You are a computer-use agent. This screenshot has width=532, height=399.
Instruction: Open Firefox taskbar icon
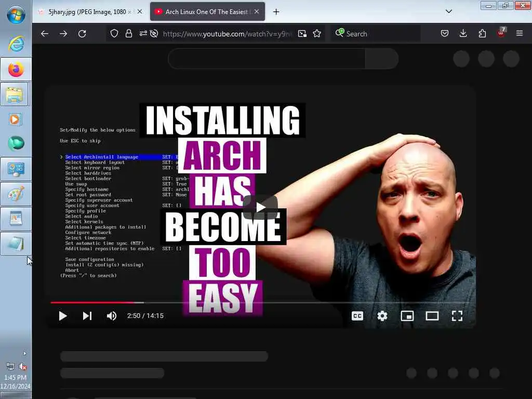16,70
